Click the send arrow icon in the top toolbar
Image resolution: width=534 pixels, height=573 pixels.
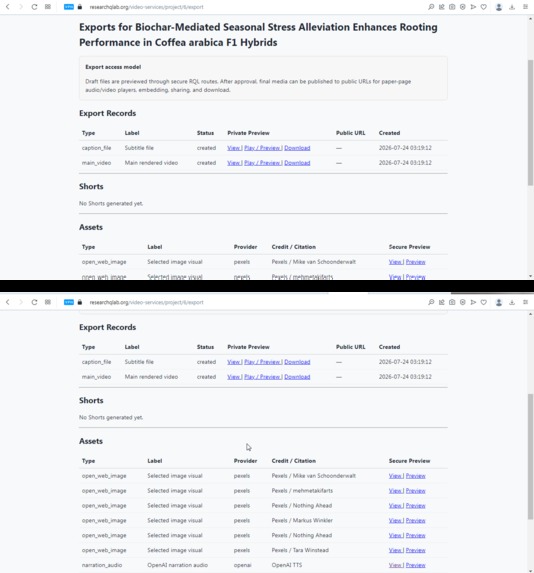click(473, 7)
